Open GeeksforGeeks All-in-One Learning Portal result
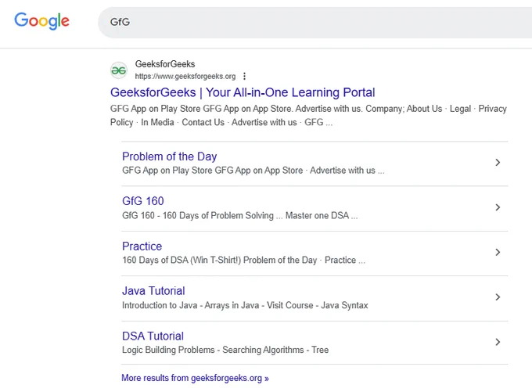The image size is (532, 392). coord(243,92)
